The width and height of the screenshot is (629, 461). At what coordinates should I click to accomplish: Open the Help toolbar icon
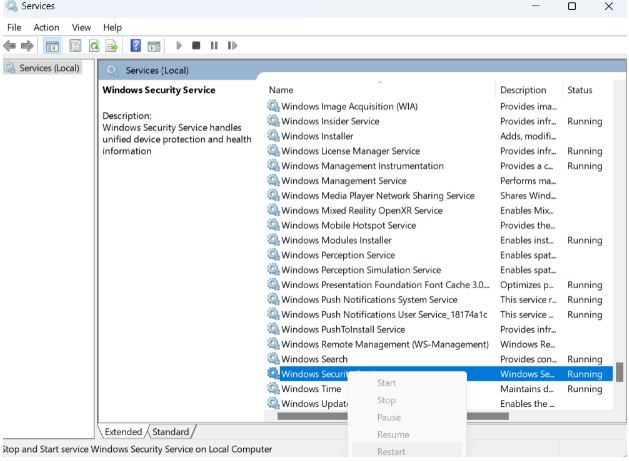[x=136, y=45]
